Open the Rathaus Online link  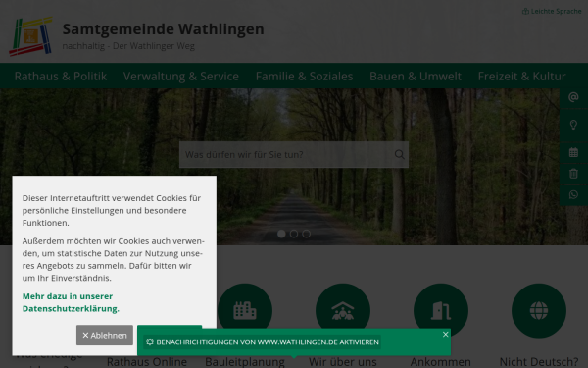coord(147,362)
